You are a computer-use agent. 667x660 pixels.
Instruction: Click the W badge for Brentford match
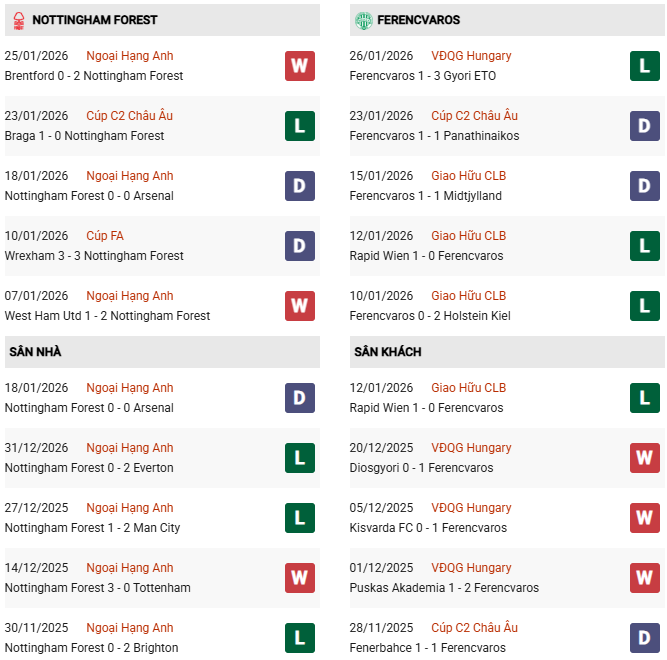click(x=299, y=66)
